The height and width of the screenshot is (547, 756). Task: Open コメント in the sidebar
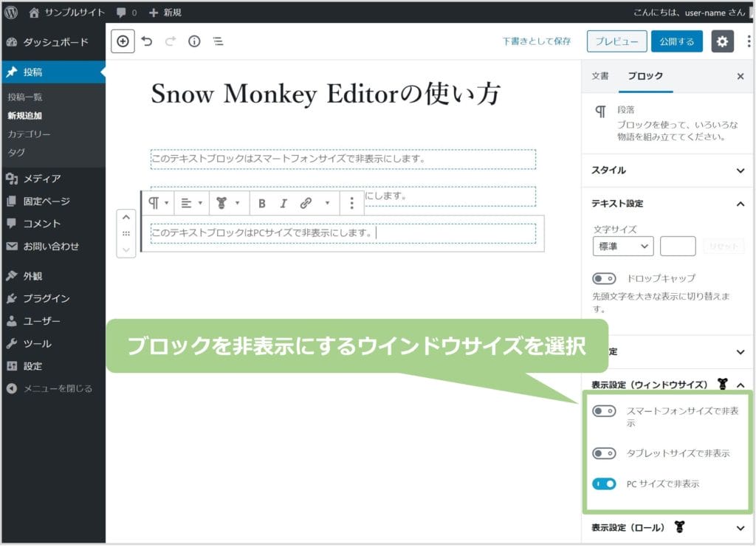pyautogui.click(x=53, y=224)
